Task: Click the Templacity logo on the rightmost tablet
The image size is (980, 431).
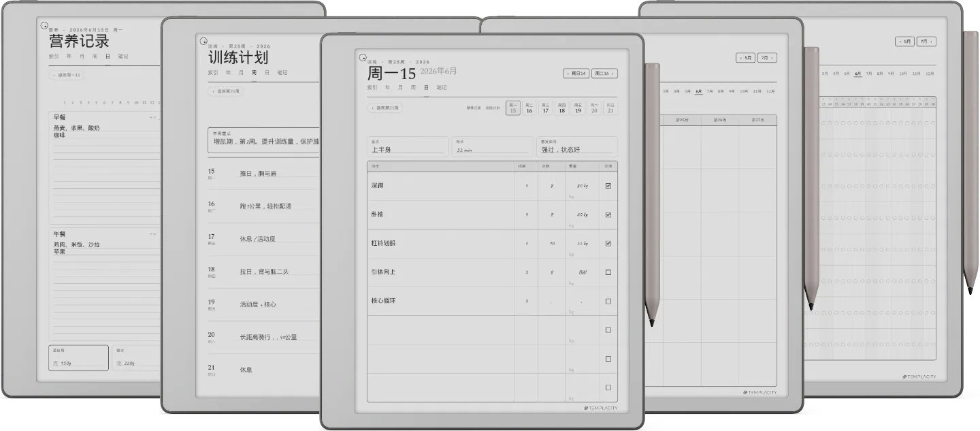Action: click(919, 377)
